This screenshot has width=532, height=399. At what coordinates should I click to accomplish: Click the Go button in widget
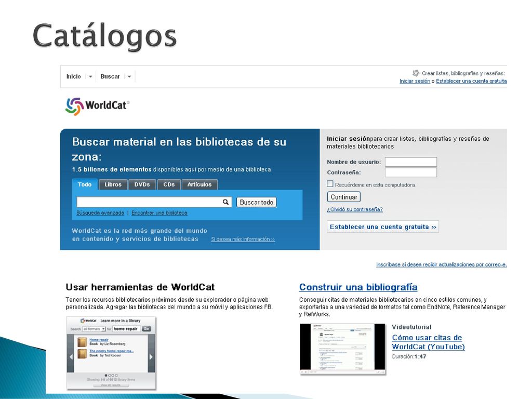click(147, 329)
